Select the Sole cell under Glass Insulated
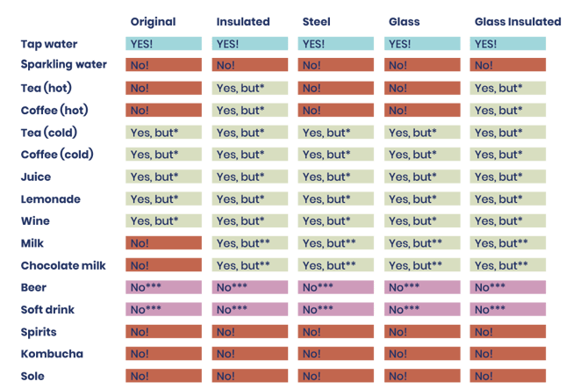588x389 pixels. point(509,376)
